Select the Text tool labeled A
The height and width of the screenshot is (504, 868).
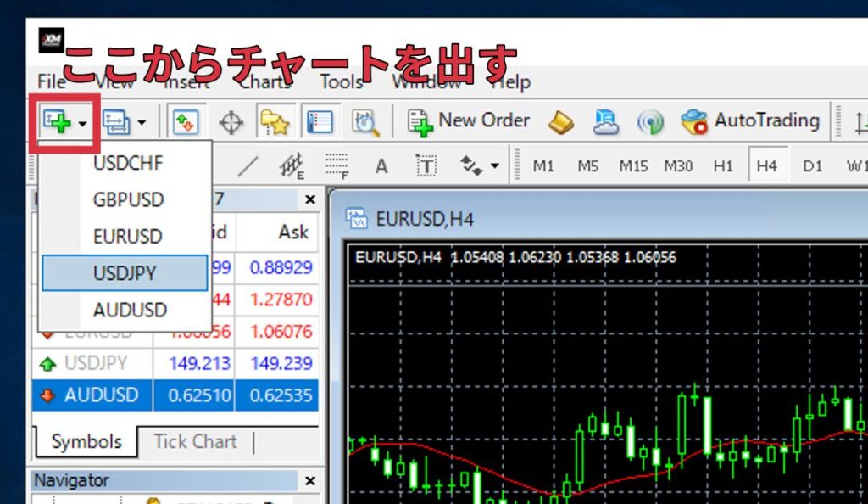(381, 166)
